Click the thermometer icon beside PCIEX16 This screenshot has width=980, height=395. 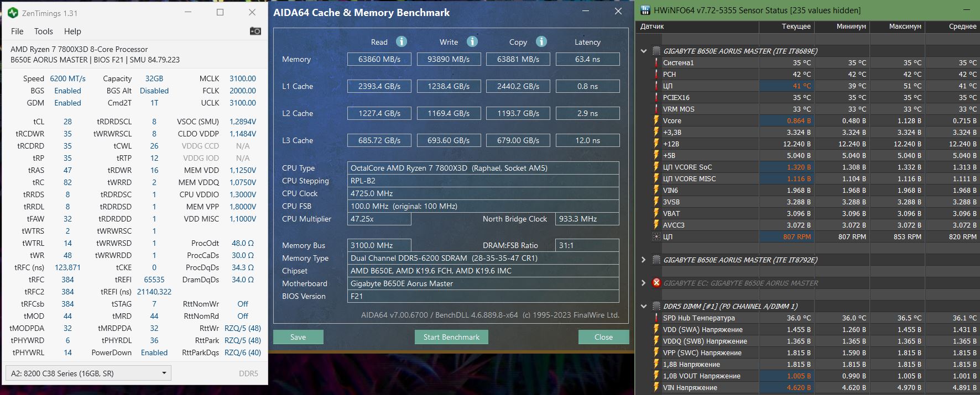tap(656, 97)
